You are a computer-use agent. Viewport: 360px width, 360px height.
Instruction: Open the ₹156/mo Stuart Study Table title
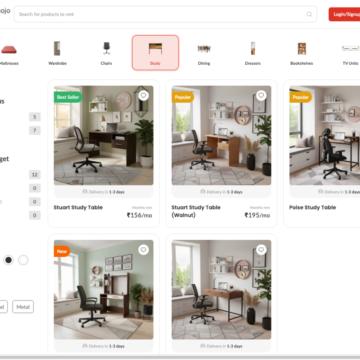(78, 207)
